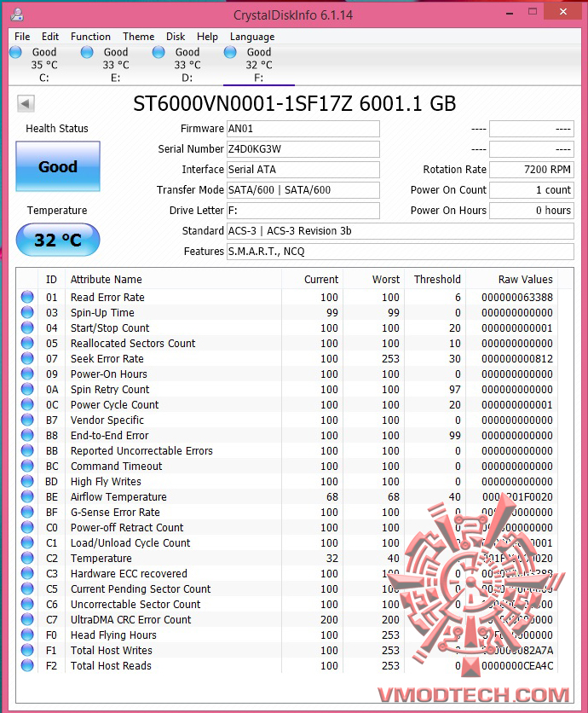588x713 pixels.
Task: Click status icon for Command Timeout
Action: [x=27, y=466]
